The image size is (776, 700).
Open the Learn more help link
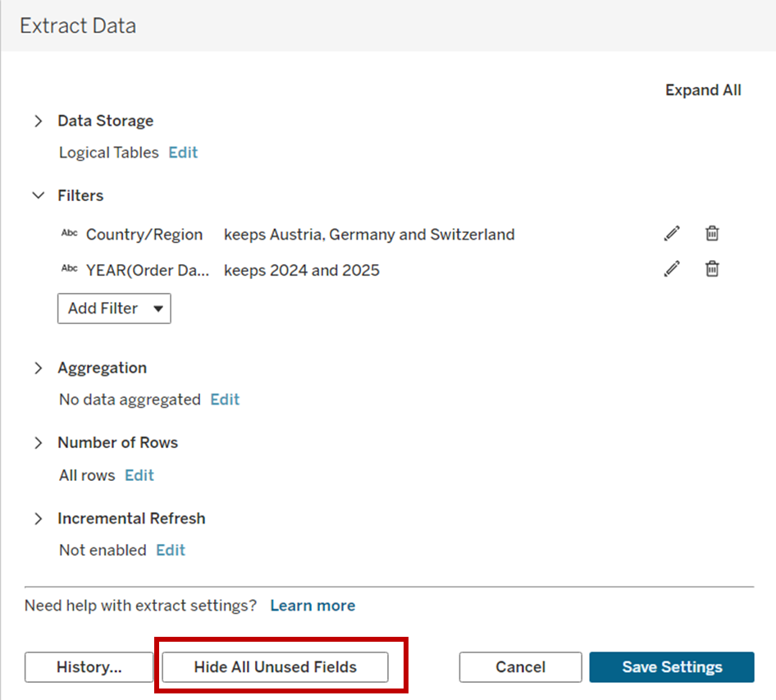pyautogui.click(x=313, y=606)
